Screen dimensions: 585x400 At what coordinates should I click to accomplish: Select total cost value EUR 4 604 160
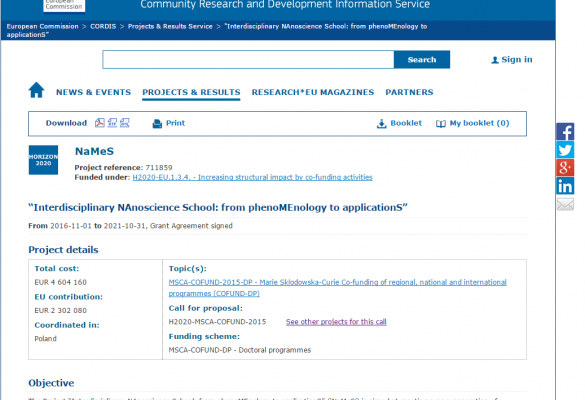[x=60, y=282]
